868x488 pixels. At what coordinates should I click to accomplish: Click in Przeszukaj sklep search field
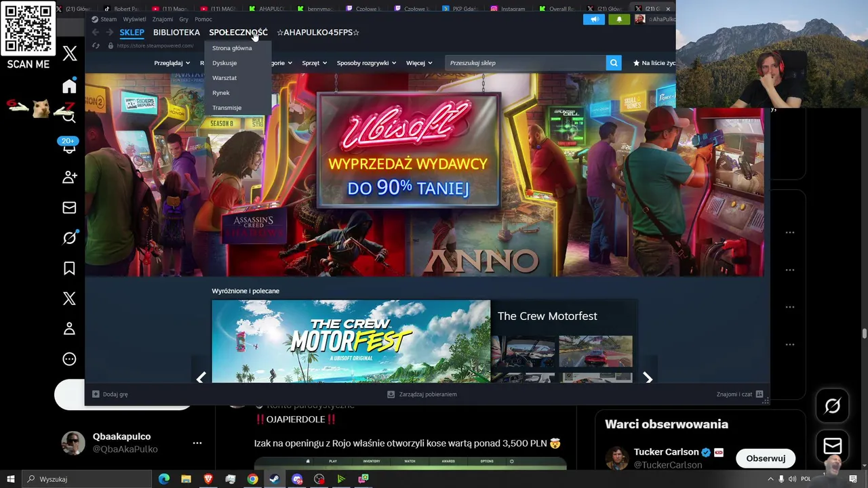click(526, 63)
